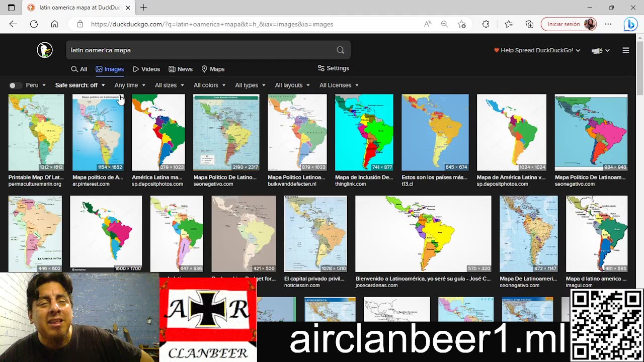Open the All Licenses filter

coord(339,85)
